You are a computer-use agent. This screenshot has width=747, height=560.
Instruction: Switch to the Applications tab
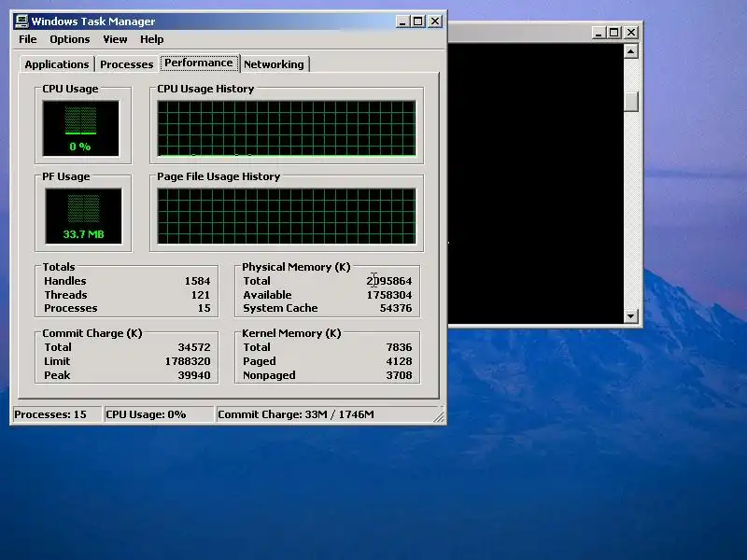pos(57,64)
